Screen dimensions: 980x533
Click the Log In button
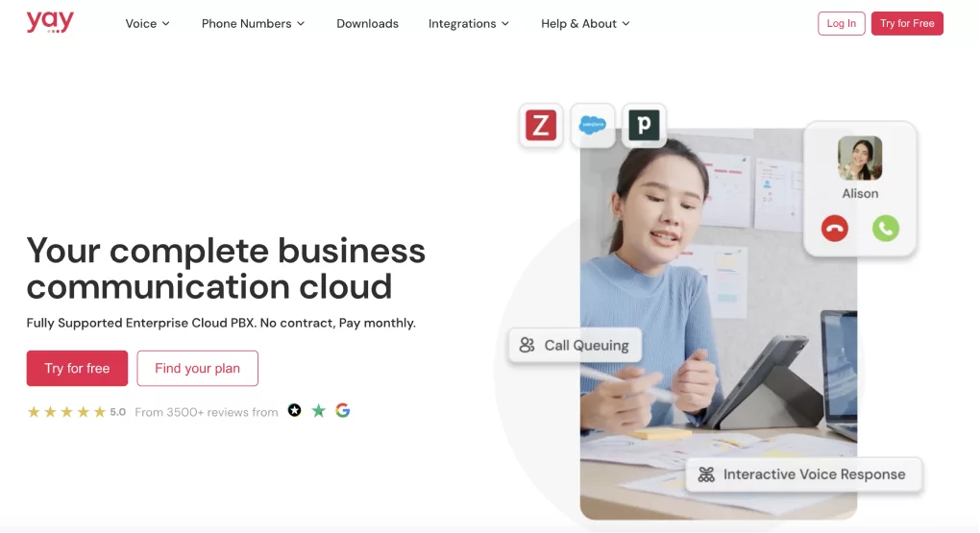click(x=841, y=24)
